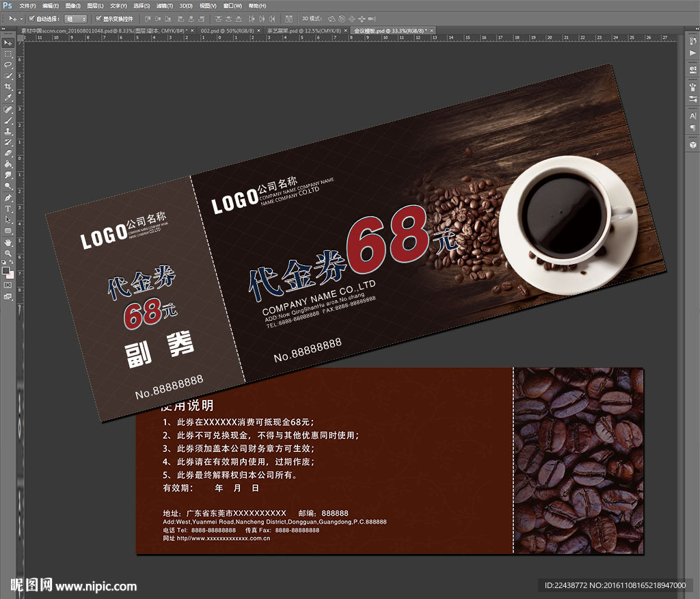Select the Lasso tool
The width and height of the screenshot is (700, 599).
tap(8, 65)
